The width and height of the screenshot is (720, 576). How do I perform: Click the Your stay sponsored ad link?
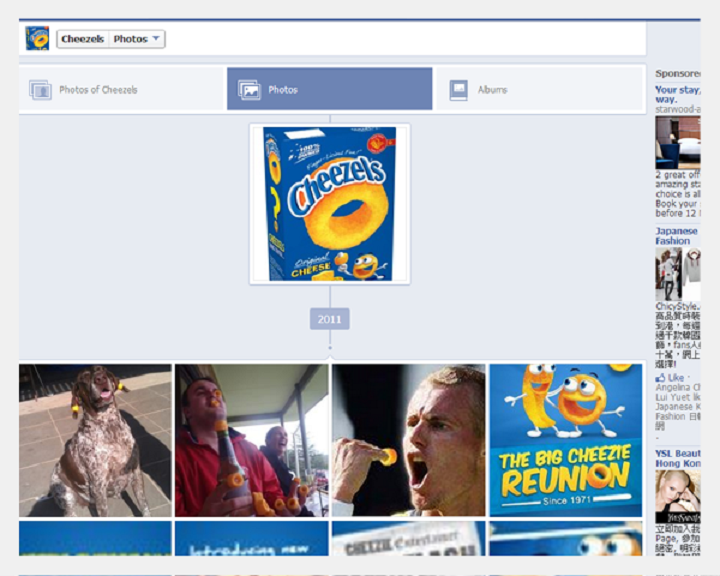pos(677,94)
